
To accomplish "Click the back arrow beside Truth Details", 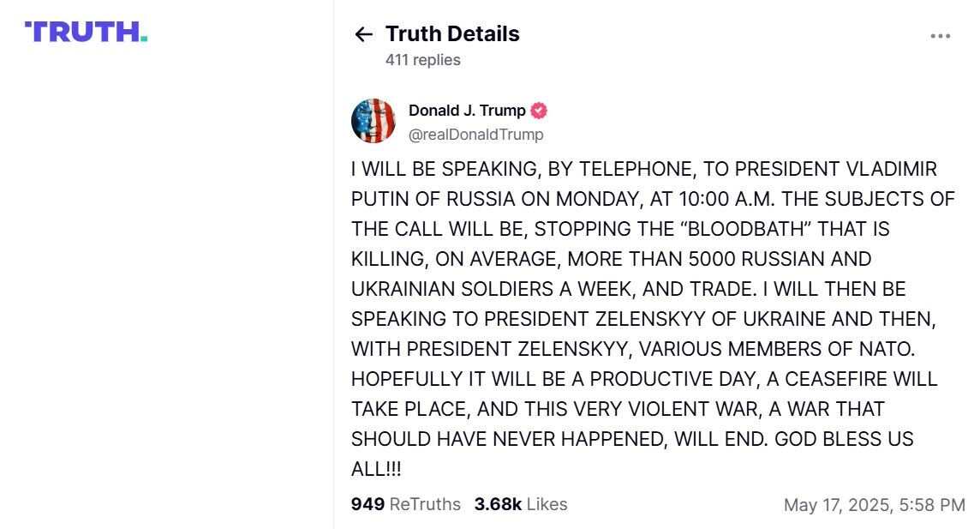I will pos(363,34).
